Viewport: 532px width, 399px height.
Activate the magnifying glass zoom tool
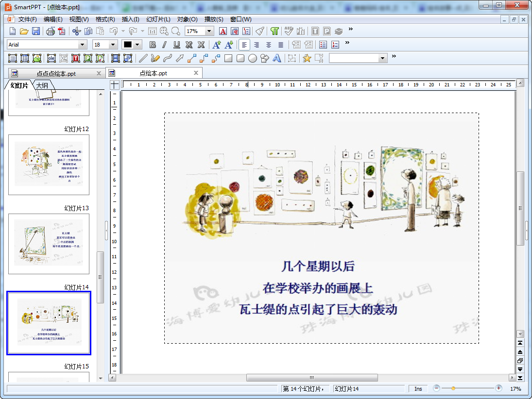tap(176, 31)
